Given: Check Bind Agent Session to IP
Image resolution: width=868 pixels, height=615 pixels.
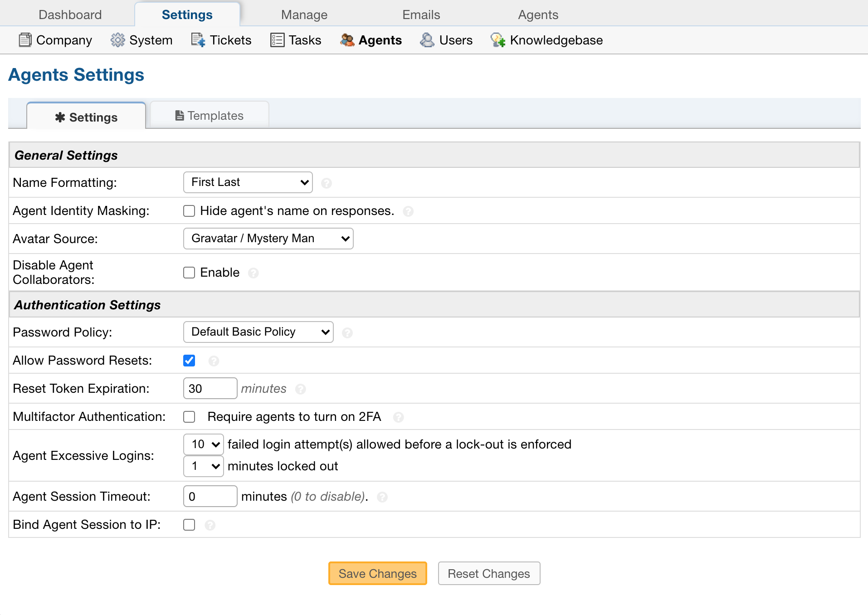Looking at the screenshot, I should [x=189, y=525].
